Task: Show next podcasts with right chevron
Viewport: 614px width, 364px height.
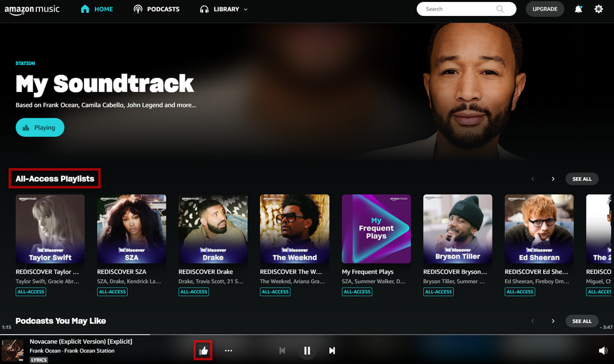Action: pyautogui.click(x=553, y=321)
